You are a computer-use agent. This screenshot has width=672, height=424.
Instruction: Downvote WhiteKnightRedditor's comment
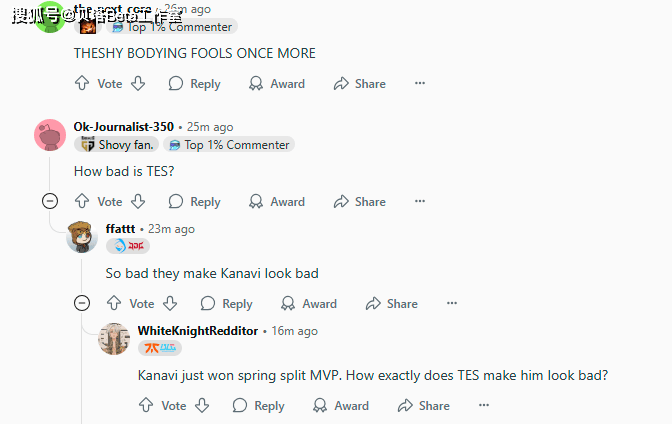(x=202, y=405)
